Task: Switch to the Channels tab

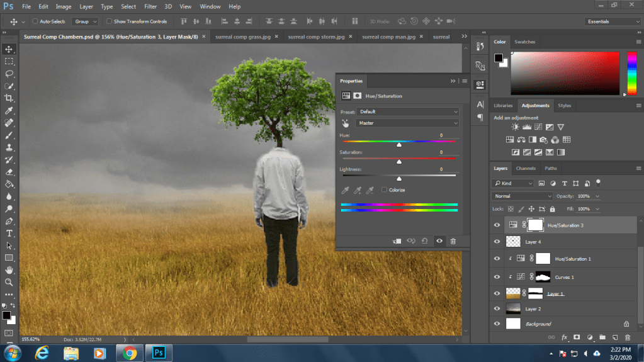Action: (526, 168)
